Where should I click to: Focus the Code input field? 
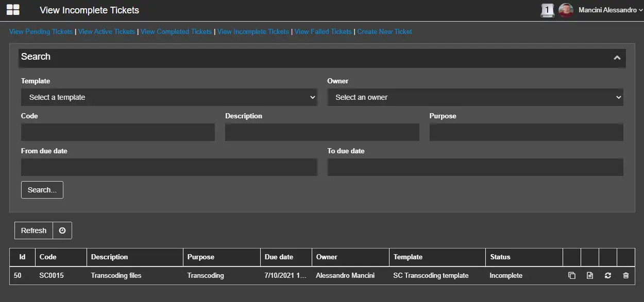click(117, 132)
